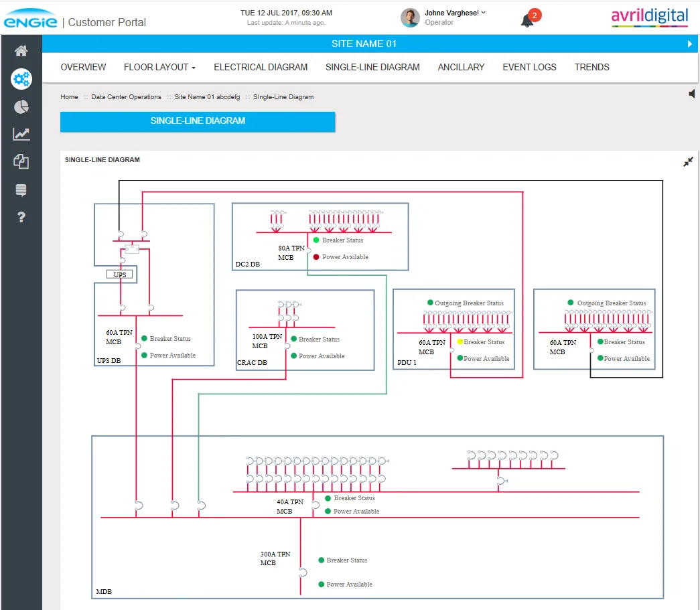This screenshot has height=610, width=700.
Task: Click the Home breadcrumb link
Action: pos(69,97)
